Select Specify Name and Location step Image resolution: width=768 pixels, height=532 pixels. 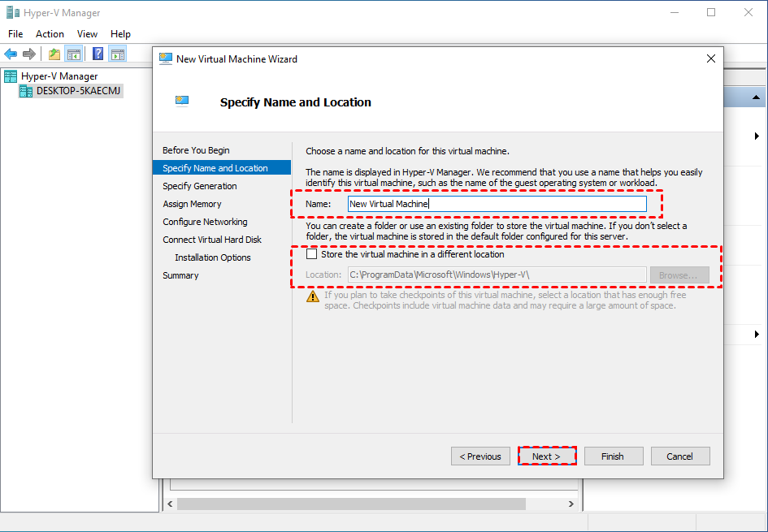pyautogui.click(x=221, y=168)
